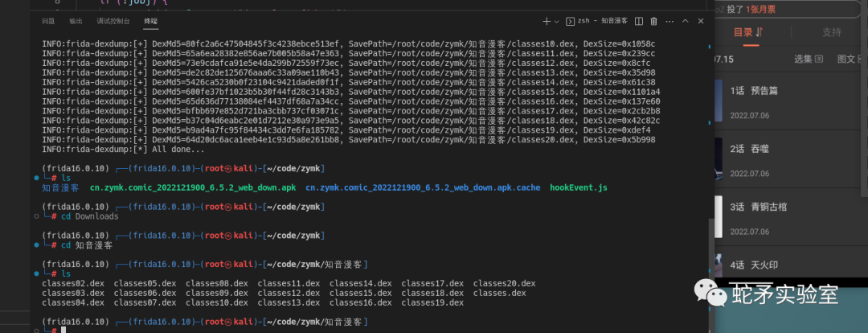This screenshot has width=868, height=333.
Task: Switch to the 问题 panel tab
Action: pyautogui.click(x=48, y=21)
